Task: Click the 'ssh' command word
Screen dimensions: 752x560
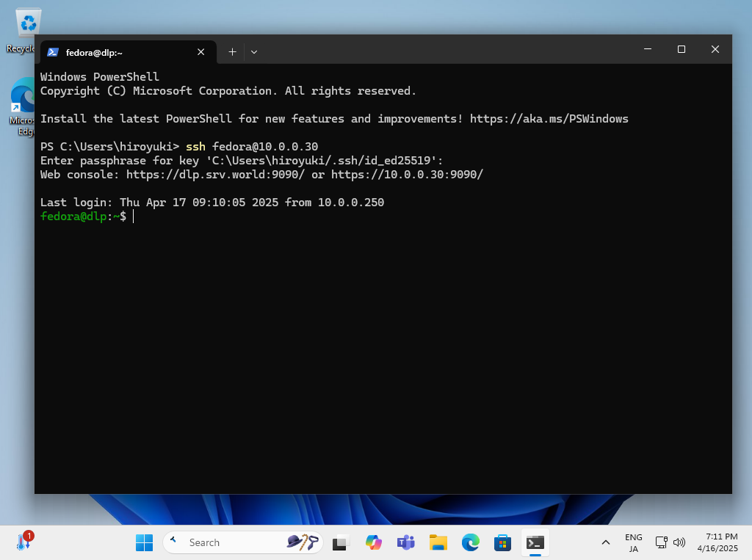Action: [195, 147]
